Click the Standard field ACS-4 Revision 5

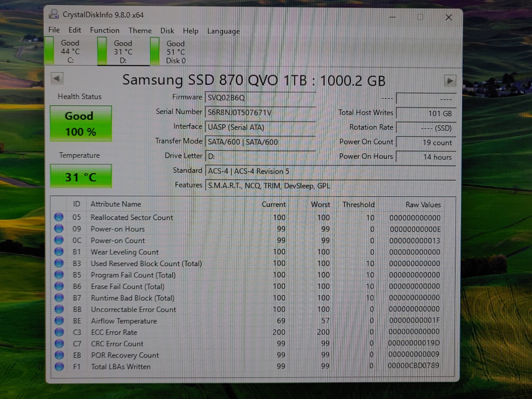[x=330, y=171]
